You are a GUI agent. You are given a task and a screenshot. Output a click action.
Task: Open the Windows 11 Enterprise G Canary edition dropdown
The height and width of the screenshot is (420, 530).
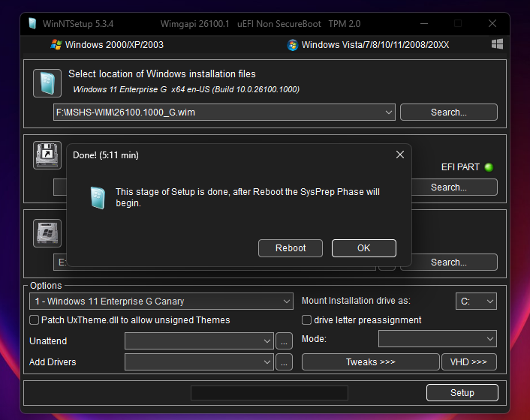point(161,301)
